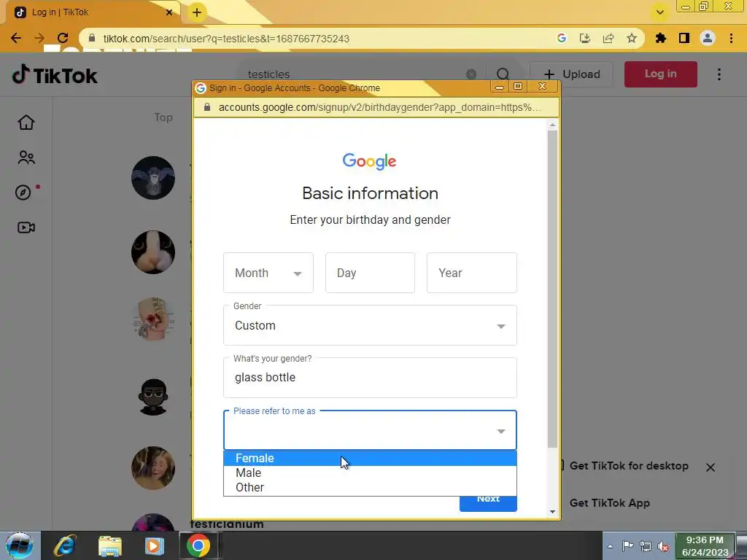Open TikTok Explore compass icon
747x560 pixels.
[x=23, y=192]
